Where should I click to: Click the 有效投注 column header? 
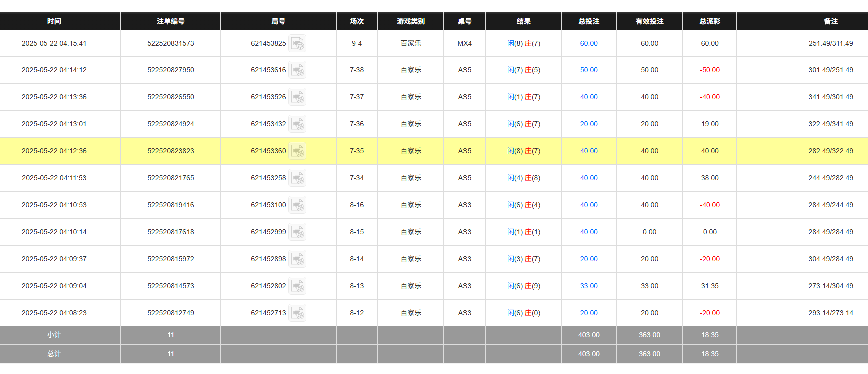tap(649, 21)
